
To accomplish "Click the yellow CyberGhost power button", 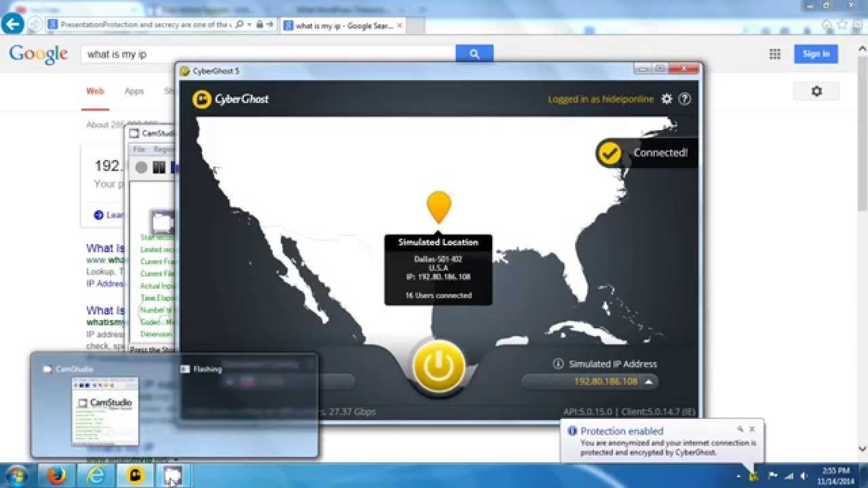I will [x=439, y=366].
